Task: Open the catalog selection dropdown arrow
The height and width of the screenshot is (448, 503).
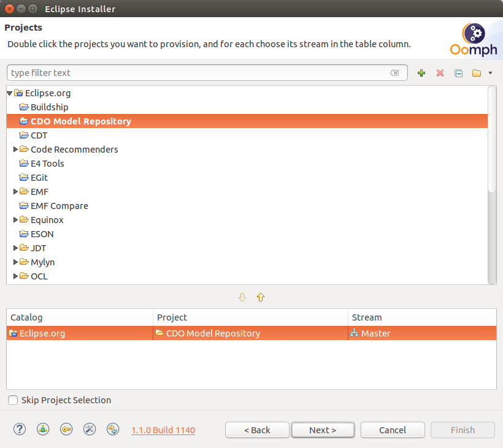Action: point(490,73)
